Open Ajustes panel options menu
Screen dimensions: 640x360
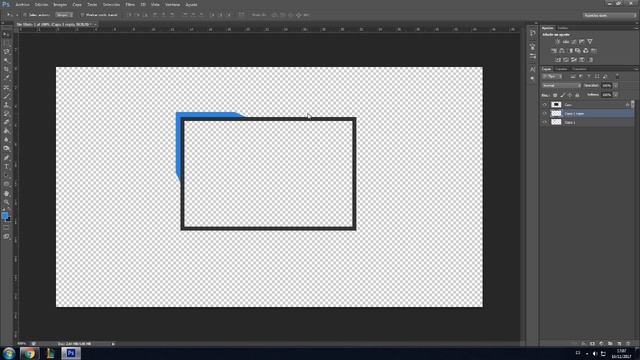click(636, 28)
